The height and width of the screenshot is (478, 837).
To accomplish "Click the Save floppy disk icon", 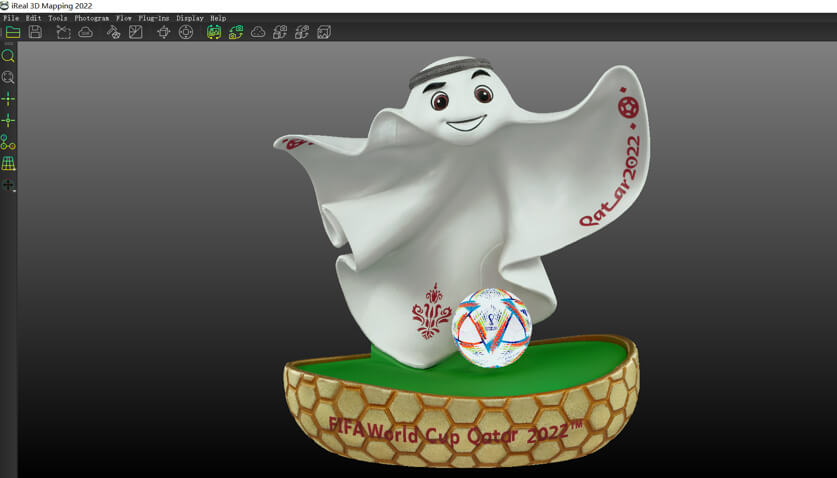I will coord(35,32).
